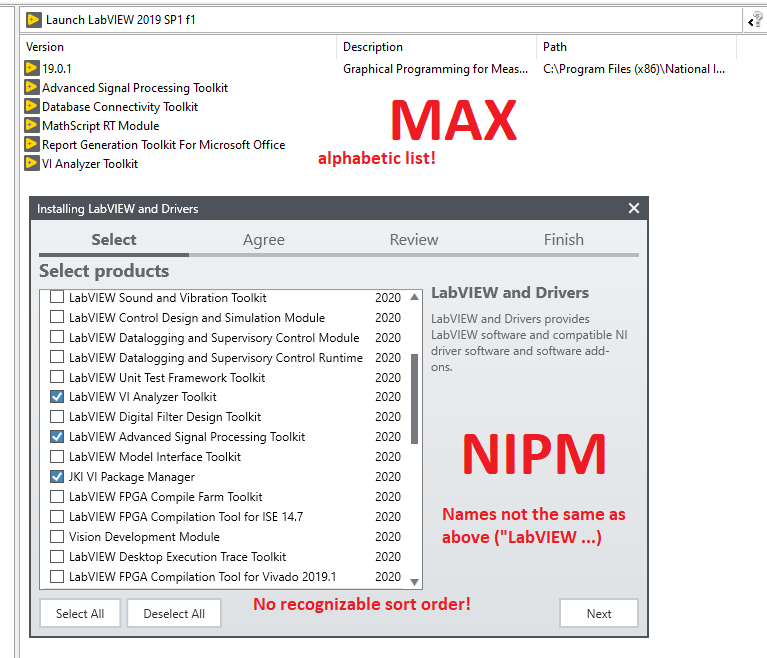Check LabVIEW Desktop Execution Trace Toolkit
This screenshot has height=658, width=767.
(57, 557)
